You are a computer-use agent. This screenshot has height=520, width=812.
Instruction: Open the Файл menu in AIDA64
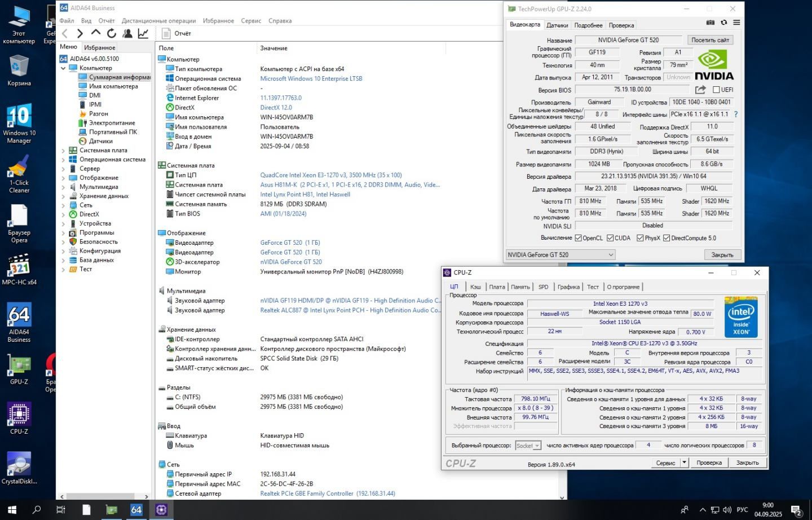click(x=67, y=21)
